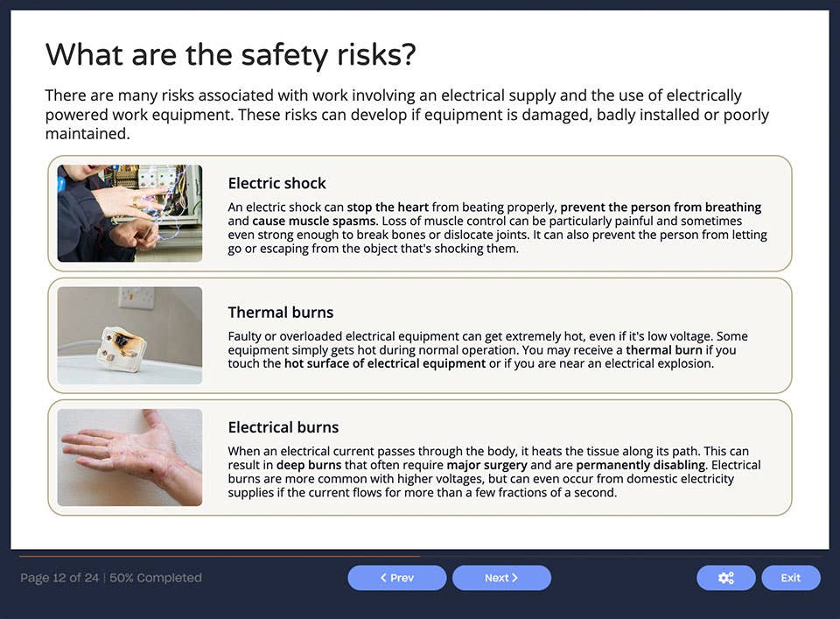Select the Thermal burns section heading
The image size is (840, 619).
tap(281, 313)
